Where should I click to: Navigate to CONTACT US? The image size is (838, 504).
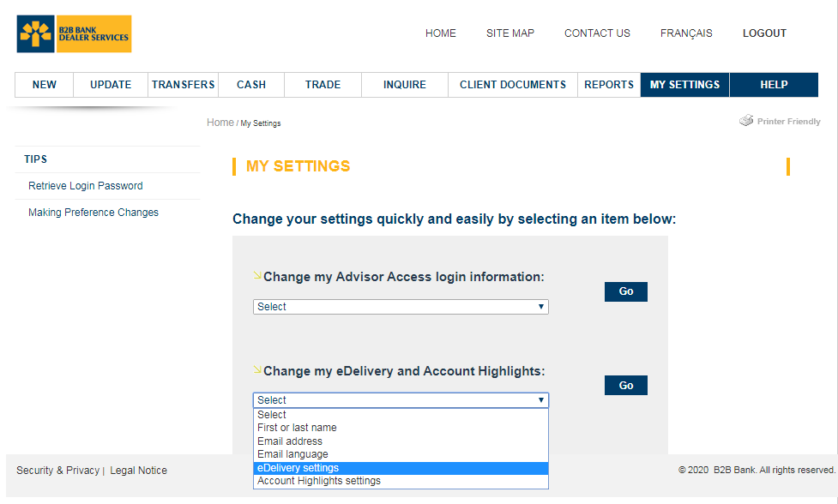coord(597,33)
